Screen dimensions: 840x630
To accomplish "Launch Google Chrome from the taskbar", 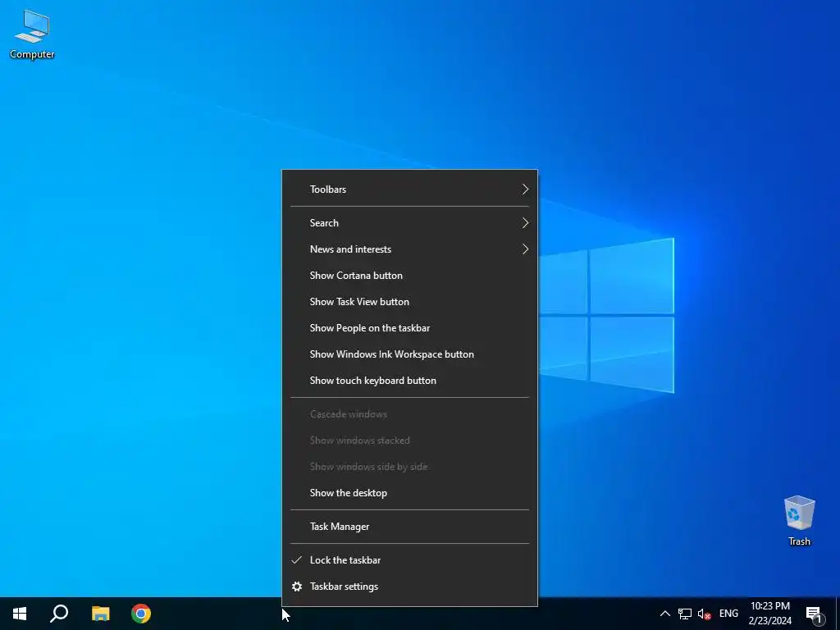I will (x=141, y=614).
